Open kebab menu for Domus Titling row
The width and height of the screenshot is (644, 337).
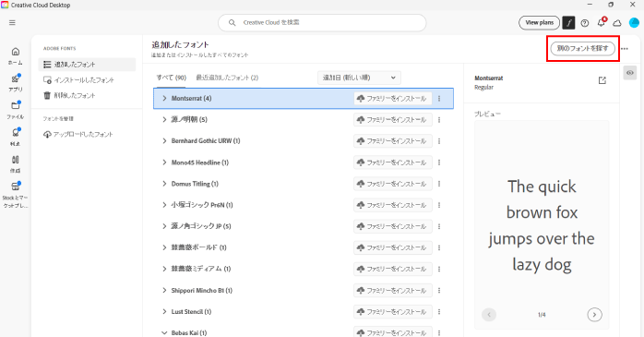pyautogui.click(x=439, y=184)
